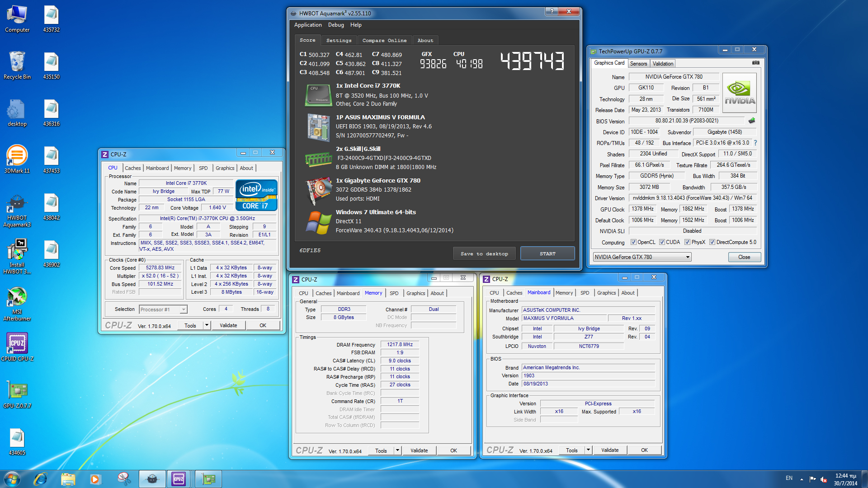Open Debug menu in Aquamark
This screenshot has height=488, width=868.
(x=336, y=25)
